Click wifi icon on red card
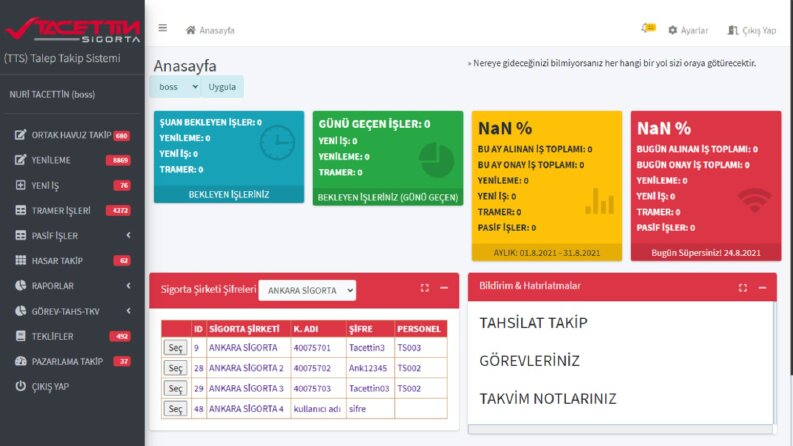 click(755, 201)
